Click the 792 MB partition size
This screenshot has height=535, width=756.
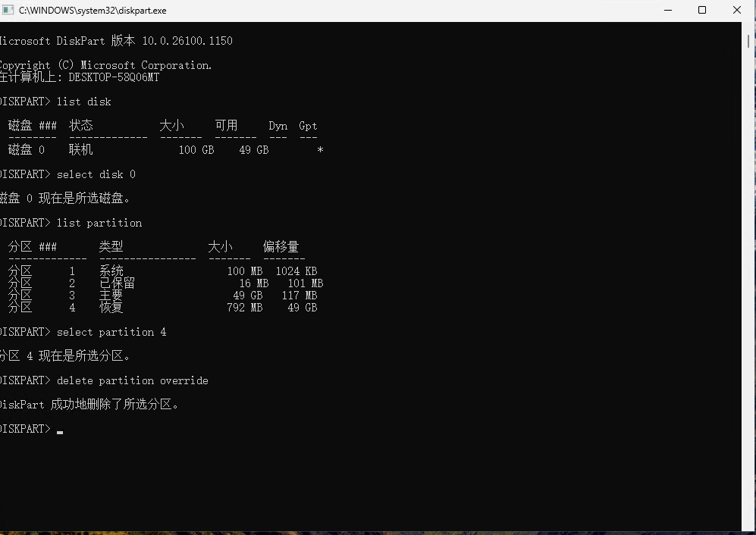click(x=244, y=308)
